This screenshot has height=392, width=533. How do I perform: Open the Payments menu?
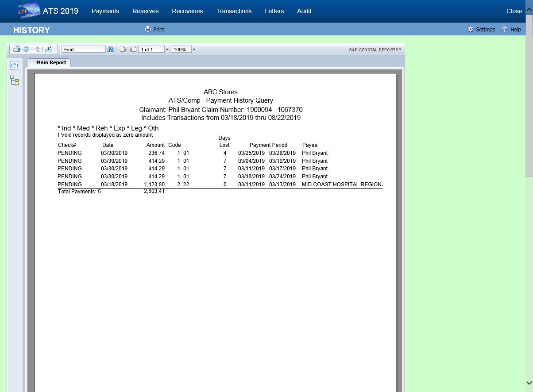(105, 11)
